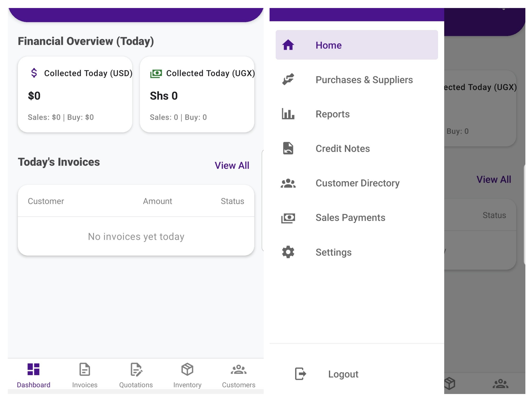The image size is (532, 400).
Task: Tap the Logout option
Action: click(344, 374)
